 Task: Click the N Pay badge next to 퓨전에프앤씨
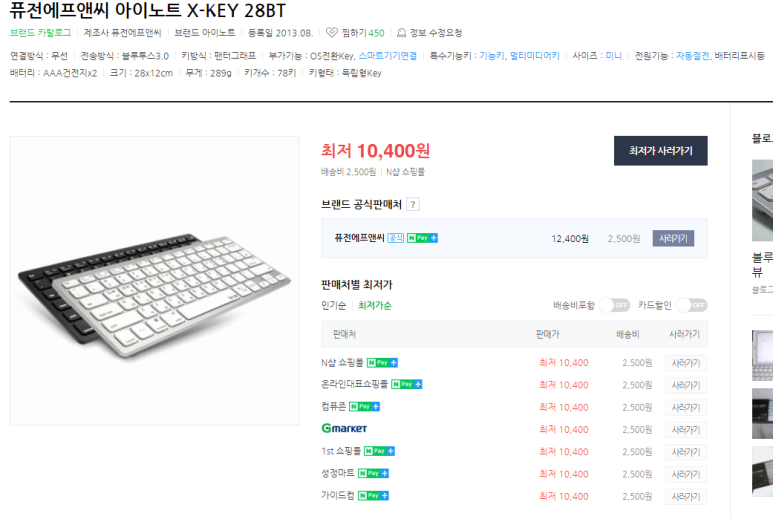point(422,238)
